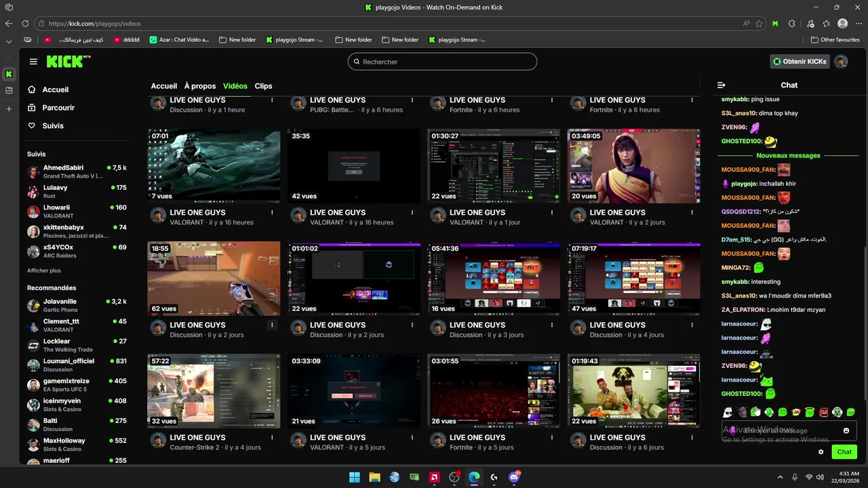Open the 57:22 Counter-Strike 2 thumbnail
This screenshot has width=868, height=488.
(214, 391)
